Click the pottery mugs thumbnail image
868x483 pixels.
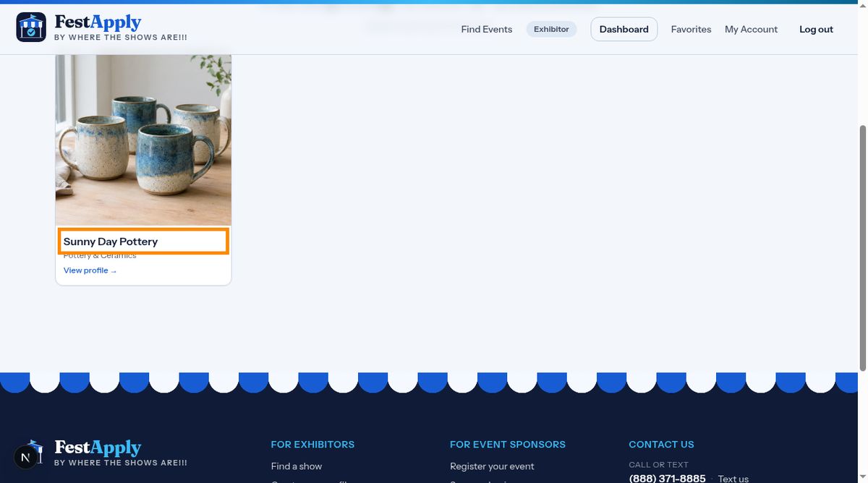[143, 140]
